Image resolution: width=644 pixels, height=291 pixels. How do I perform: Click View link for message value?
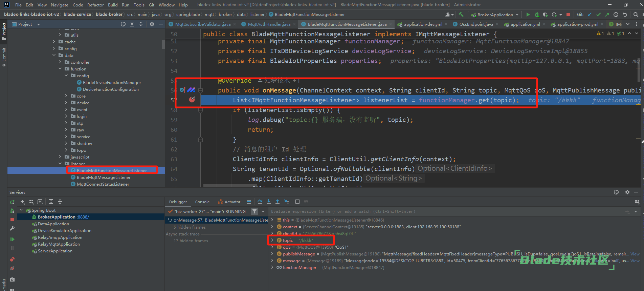click(635, 261)
